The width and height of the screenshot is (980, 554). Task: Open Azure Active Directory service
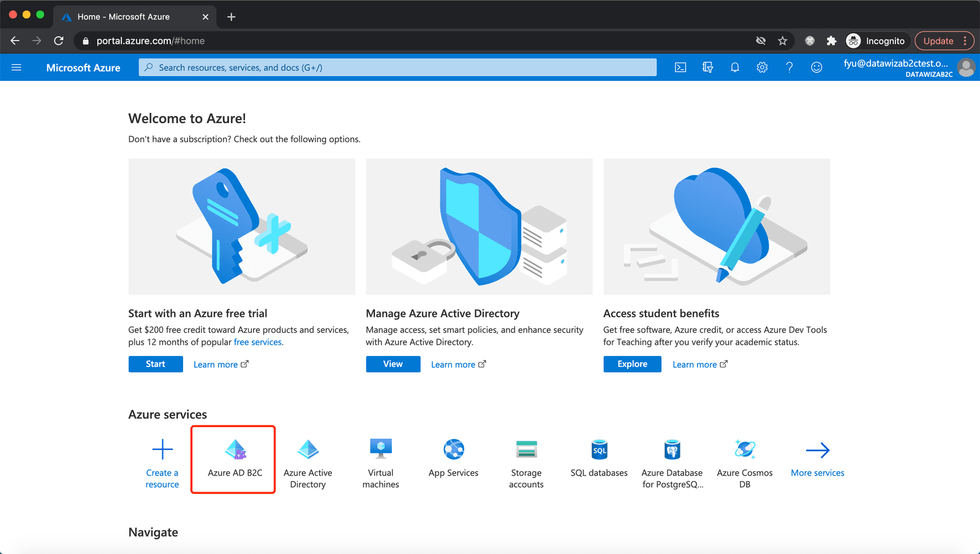[x=308, y=464]
